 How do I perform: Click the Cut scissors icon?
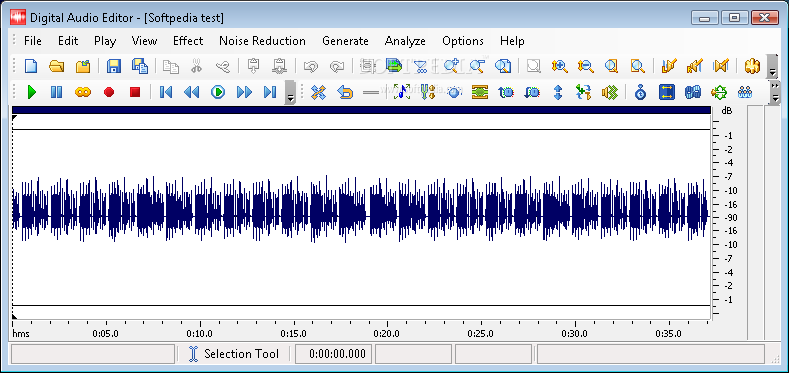click(x=196, y=66)
